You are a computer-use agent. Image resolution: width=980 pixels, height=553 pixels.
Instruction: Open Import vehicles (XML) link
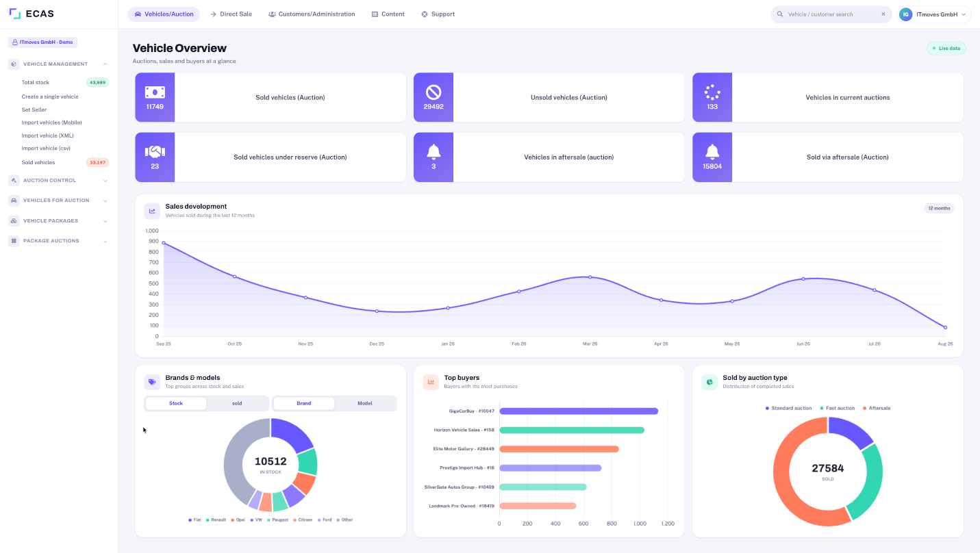47,136
